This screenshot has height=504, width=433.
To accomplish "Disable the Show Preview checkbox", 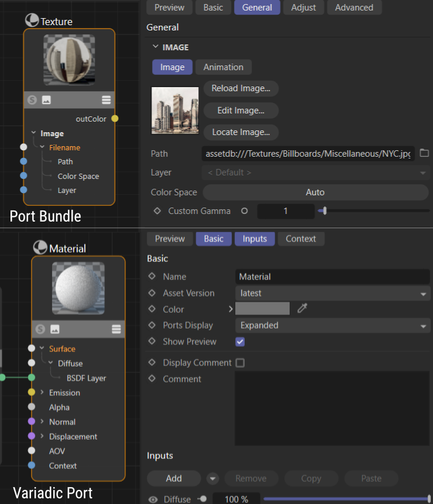I will pos(240,341).
